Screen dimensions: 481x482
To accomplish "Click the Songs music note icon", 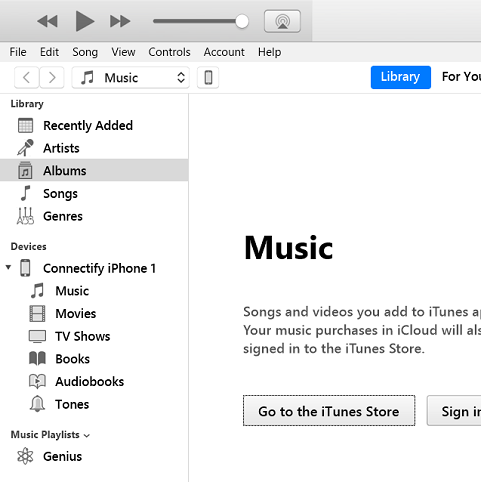I will click(x=25, y=193).
